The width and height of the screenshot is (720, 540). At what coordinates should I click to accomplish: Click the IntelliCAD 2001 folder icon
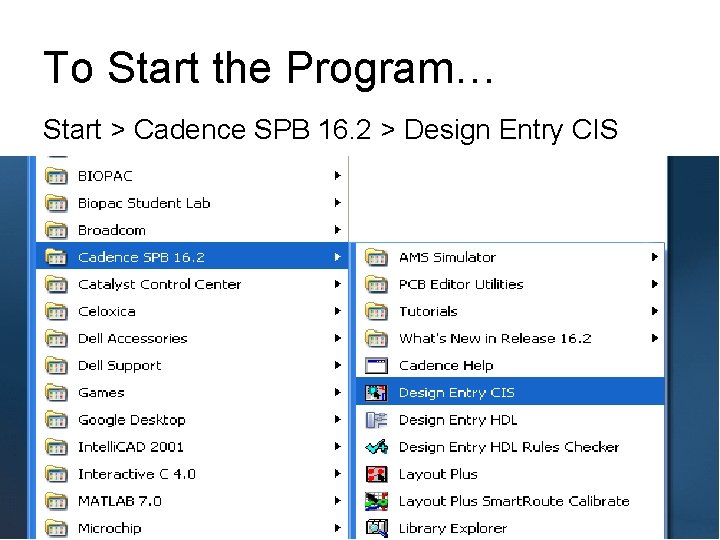pos(56,447)
